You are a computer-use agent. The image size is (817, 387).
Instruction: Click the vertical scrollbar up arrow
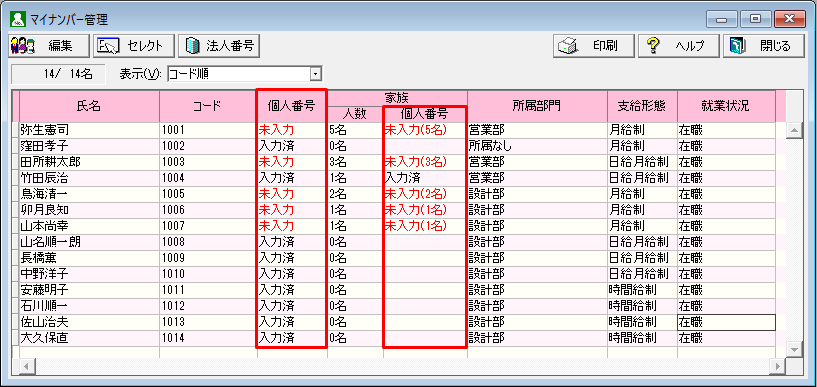point(795,130)
